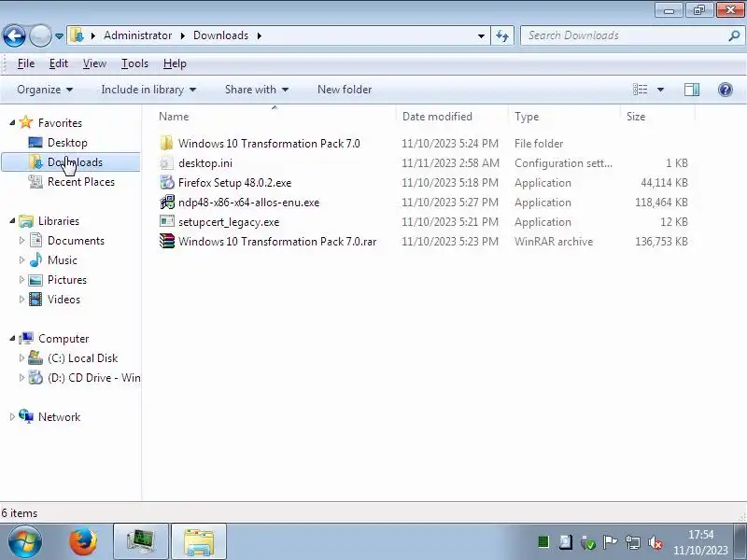Open the Help menu
This screenshot has width=747, height=560.
click(x=175, y=63)
